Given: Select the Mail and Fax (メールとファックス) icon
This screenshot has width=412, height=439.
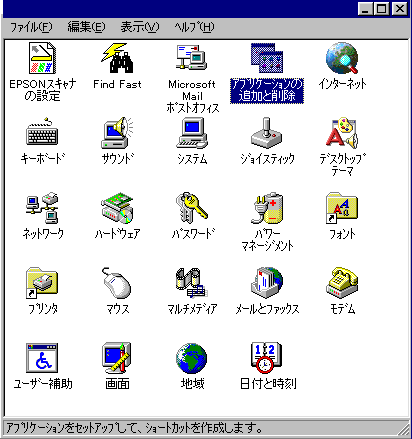Looking at the screenshot, I should [267, 282].
